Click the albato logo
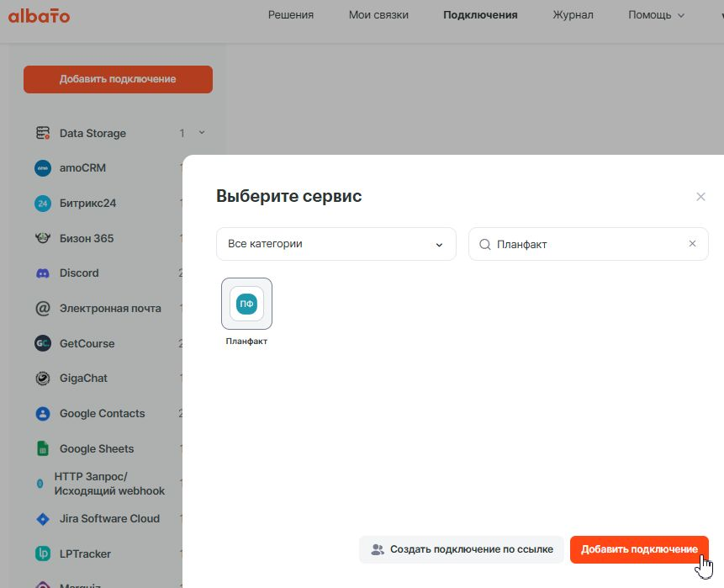Viewport: 724px width, 588px height. click(x=40, y=15)
